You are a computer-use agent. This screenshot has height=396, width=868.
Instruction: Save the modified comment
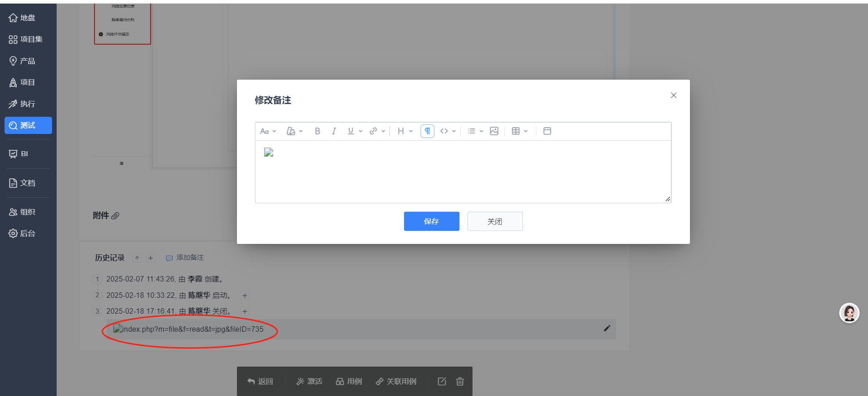tap(431, 221)
